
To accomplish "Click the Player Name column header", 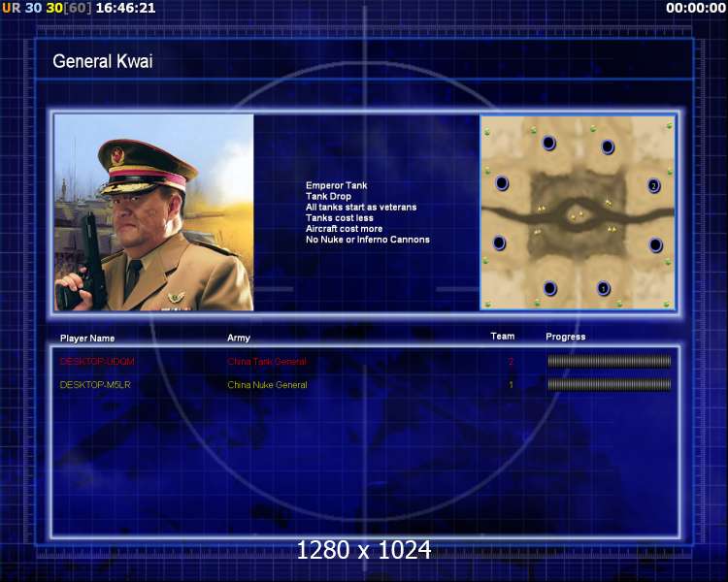I will click(x=87, y=339).
